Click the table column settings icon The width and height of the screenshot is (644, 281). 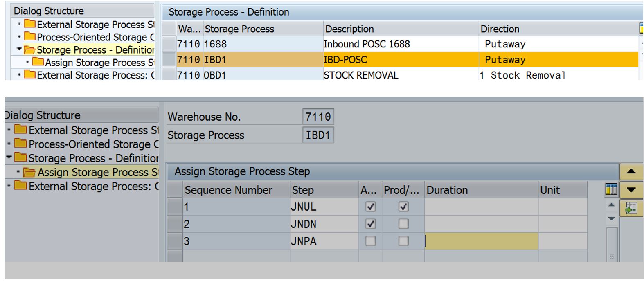(611, 189)
